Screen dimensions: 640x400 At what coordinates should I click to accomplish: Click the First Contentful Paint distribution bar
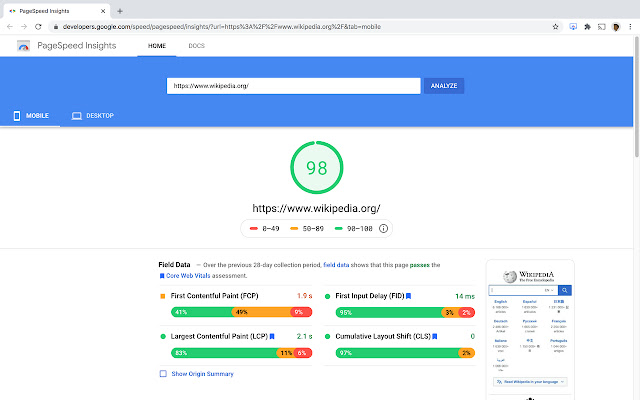click(x=242, y=312)
